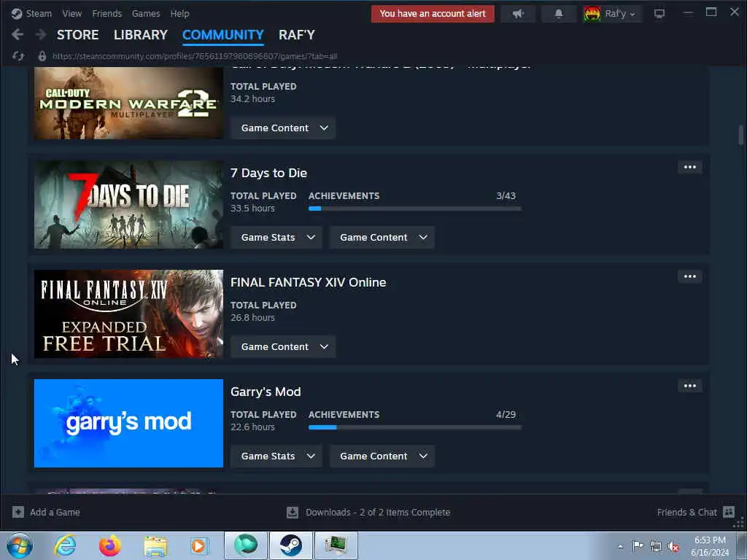Open the View menu
The height and width of the screenshot is (560, 747).
click(72, 13)
